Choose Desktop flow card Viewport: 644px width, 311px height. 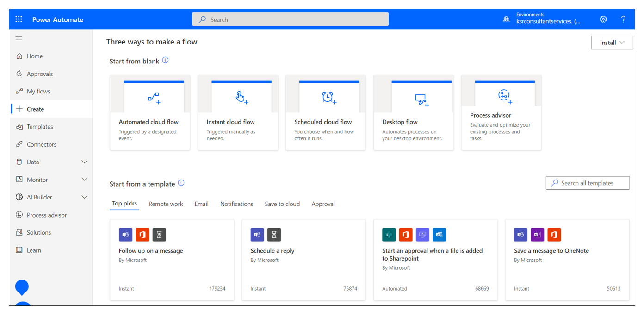[414, 112]
